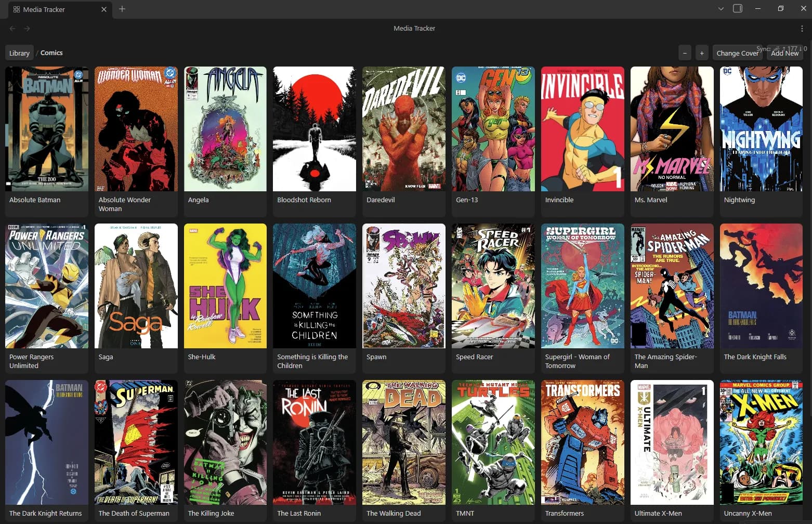The image size is (812, 524).
Task: Open the Absolute Wonder Woman cover
Action: click(x=136, y=129)
